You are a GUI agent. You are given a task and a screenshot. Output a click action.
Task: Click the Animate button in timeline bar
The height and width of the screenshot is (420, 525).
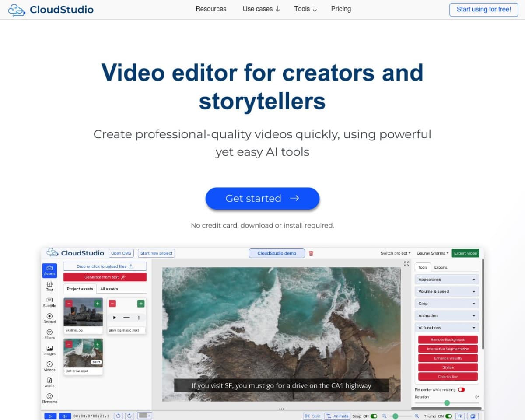tap(337, 416)
